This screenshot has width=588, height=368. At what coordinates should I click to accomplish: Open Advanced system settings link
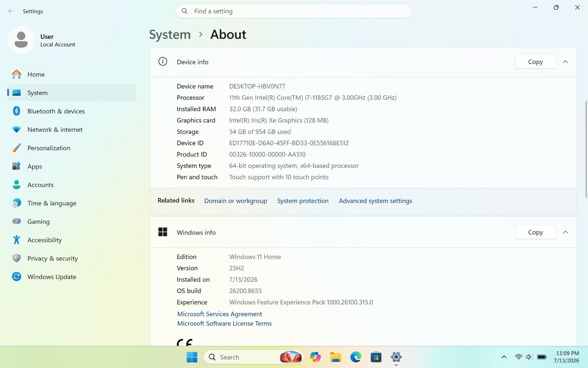(x=376, y=201)
